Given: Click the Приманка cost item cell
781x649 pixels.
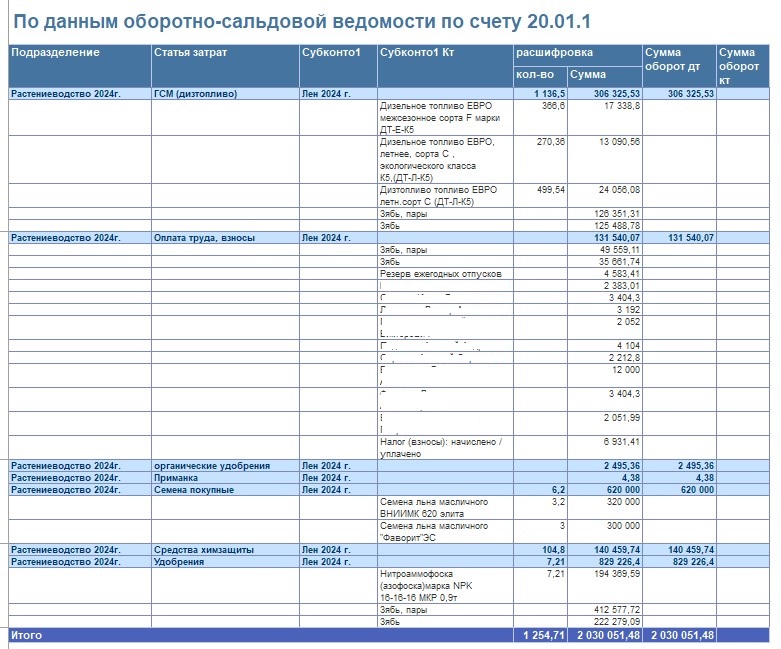Looking at the screenshot, I should click(178, 477).
